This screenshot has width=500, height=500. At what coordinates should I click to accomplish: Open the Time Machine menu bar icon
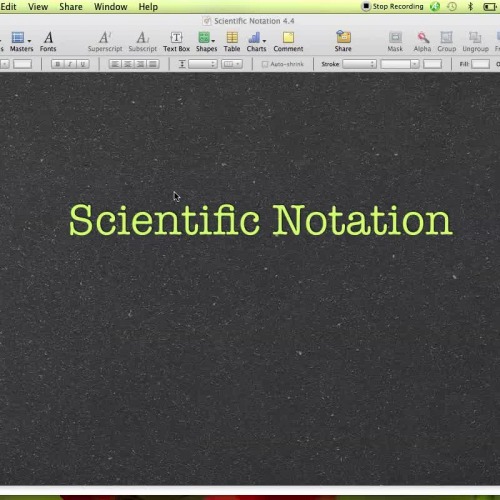pyautogui.click(x=452, y=6)
